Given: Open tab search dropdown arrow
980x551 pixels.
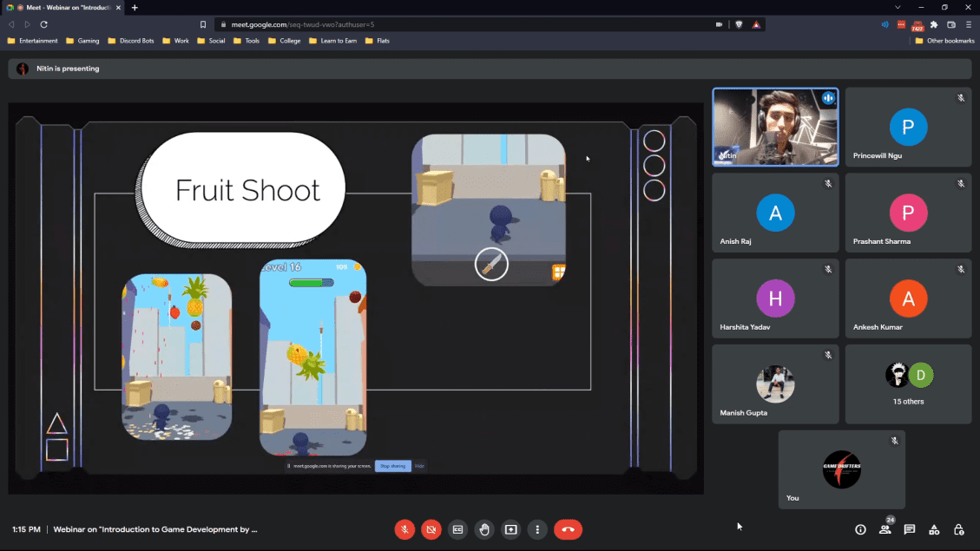Looking at the screenshot, I should click(x=898, y=8).
